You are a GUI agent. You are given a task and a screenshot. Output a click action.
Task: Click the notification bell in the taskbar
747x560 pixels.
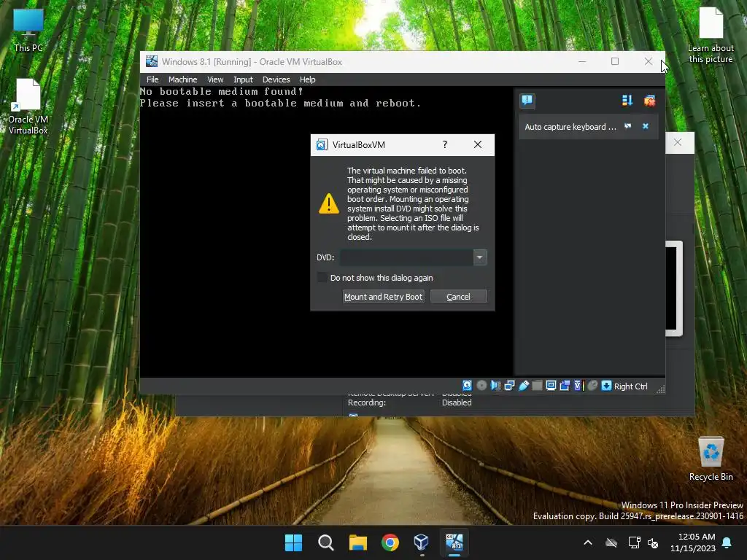coord(727,542)
